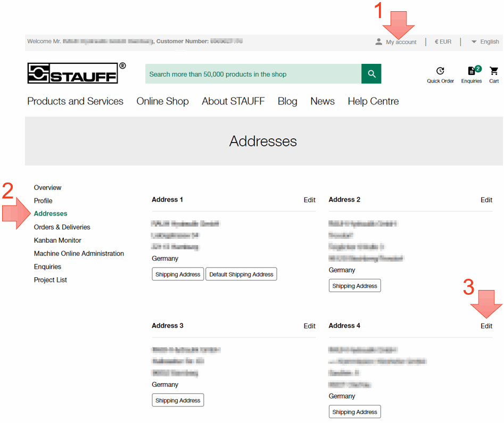The height and width of the screenshot is (423, 504).
Task: Click the Address 2 heading
Action: [x=344, y=200]
